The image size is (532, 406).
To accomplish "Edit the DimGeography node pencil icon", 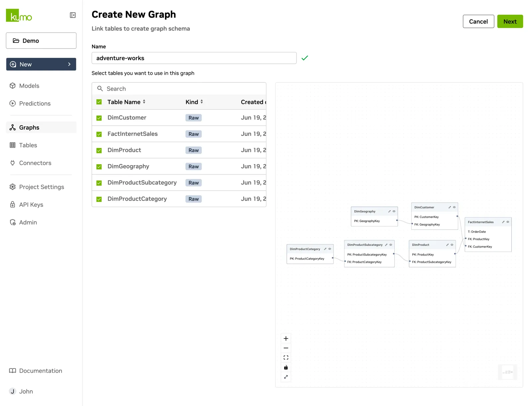I will tap(389, 211).
